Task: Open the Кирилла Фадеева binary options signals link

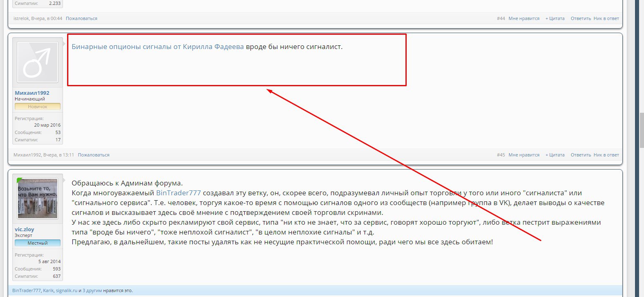Action: click(158, 47)
